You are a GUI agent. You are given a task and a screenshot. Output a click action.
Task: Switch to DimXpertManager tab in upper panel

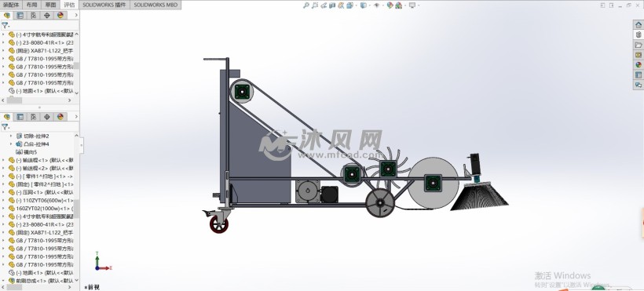click(47, 15)
